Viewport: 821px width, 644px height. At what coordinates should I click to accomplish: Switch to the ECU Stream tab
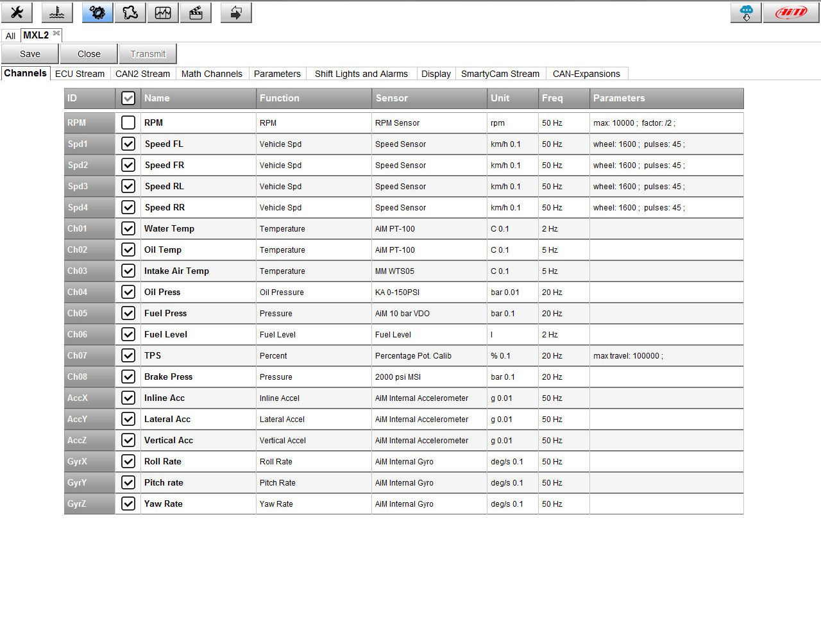80,73
